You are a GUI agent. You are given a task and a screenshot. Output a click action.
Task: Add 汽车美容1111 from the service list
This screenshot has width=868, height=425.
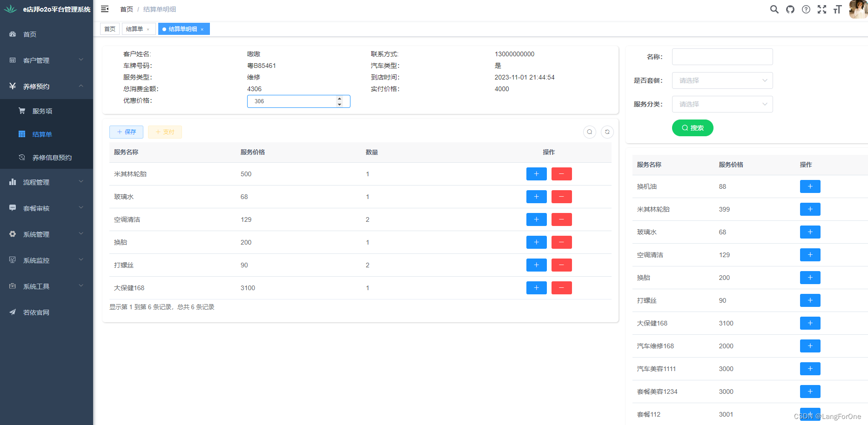click(810, 369)
